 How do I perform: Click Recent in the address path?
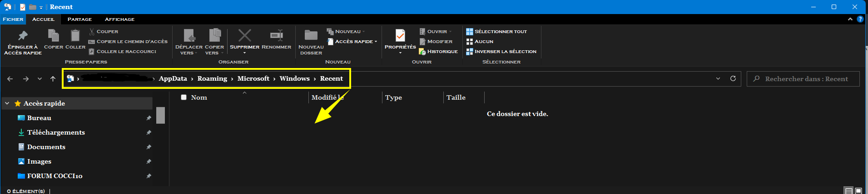pos(331,78)
